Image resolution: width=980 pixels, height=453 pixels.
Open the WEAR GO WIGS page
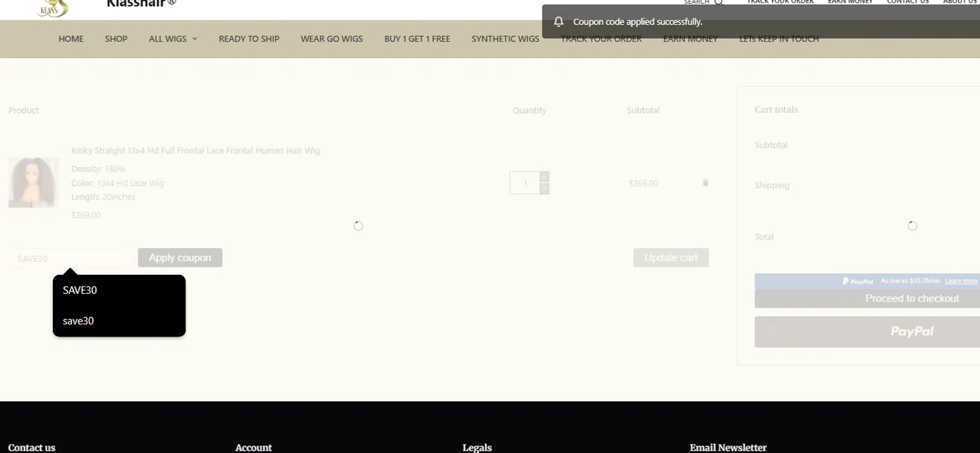pyautogui.click(x=331, y=39)
